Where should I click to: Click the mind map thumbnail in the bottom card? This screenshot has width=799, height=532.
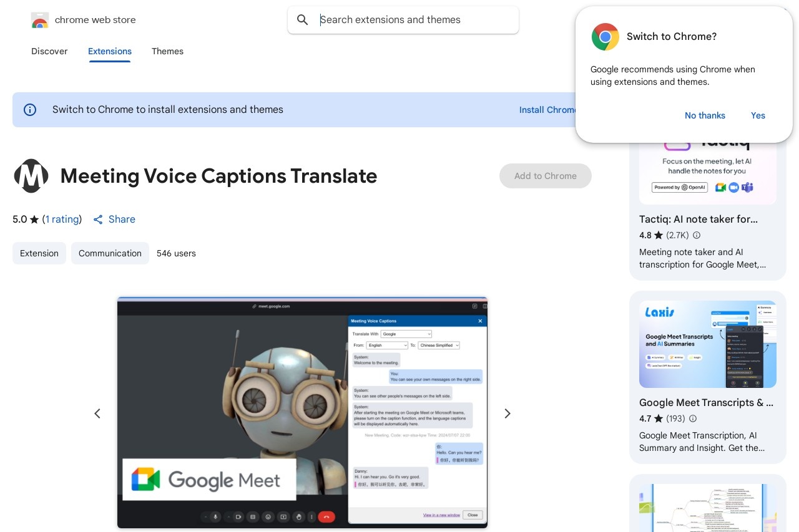(x=708, y=508)
